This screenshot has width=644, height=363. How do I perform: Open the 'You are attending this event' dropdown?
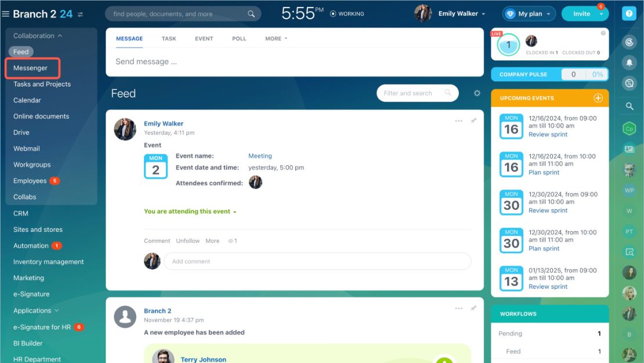(x=190, y=212)
